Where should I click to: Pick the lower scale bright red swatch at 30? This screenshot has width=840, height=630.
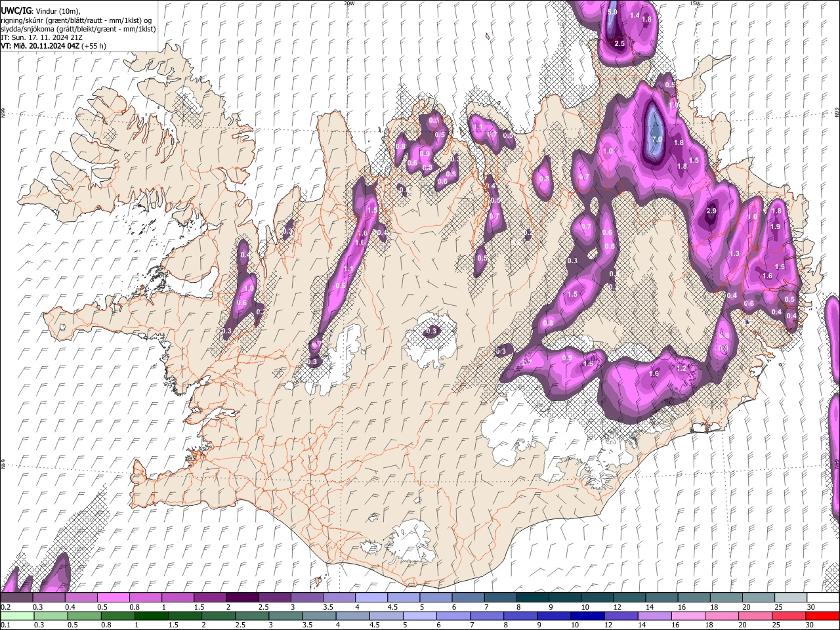coord(822,616)
